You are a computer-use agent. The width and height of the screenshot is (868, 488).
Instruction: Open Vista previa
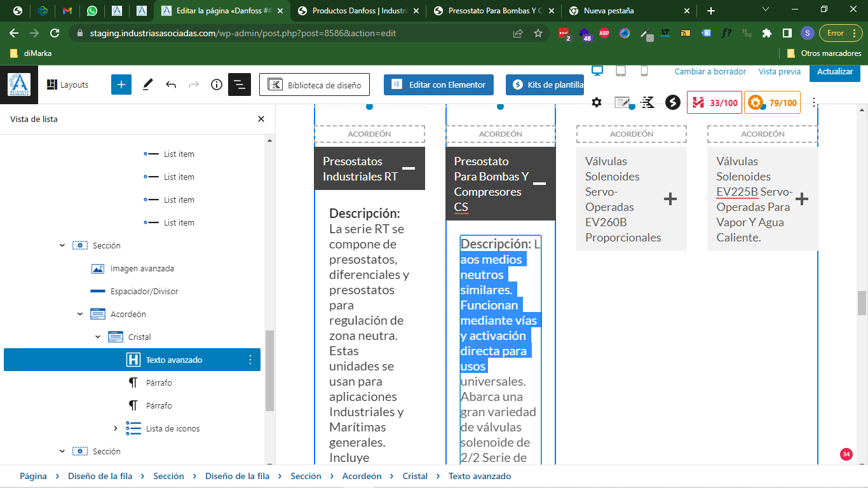pyautogui.click(x=780, y=72)
